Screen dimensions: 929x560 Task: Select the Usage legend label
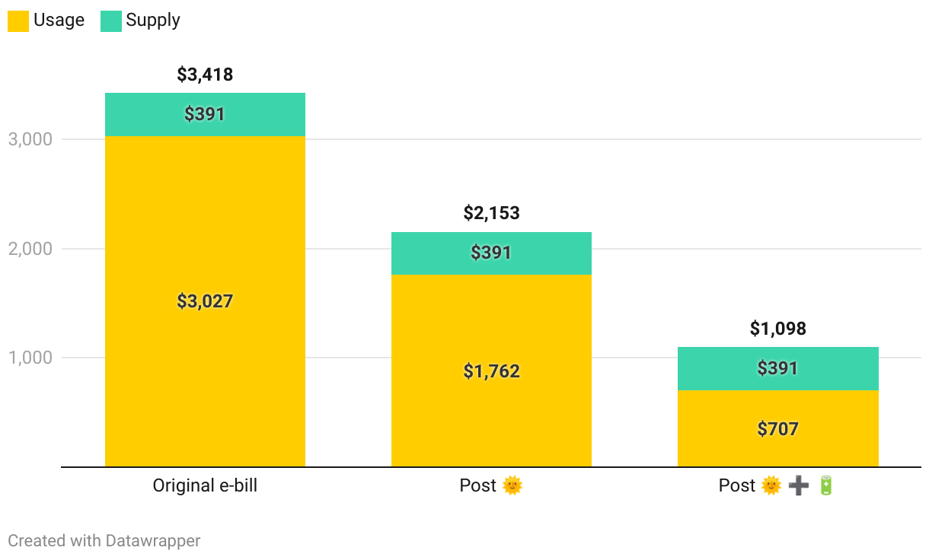[x=59, y=21]
